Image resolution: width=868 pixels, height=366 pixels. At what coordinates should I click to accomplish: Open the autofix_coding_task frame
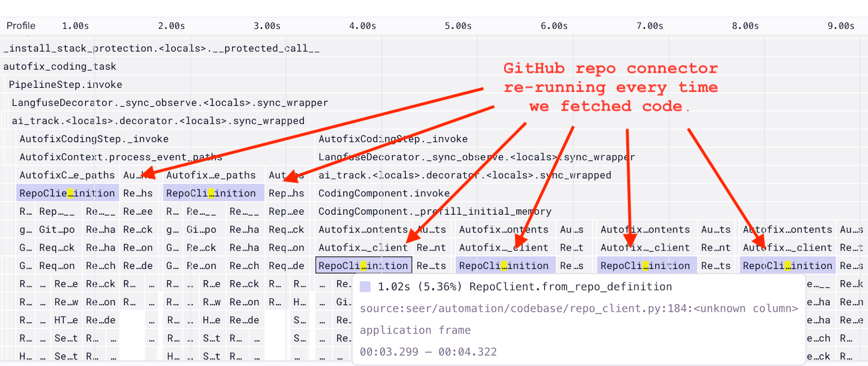pos(60,66)
